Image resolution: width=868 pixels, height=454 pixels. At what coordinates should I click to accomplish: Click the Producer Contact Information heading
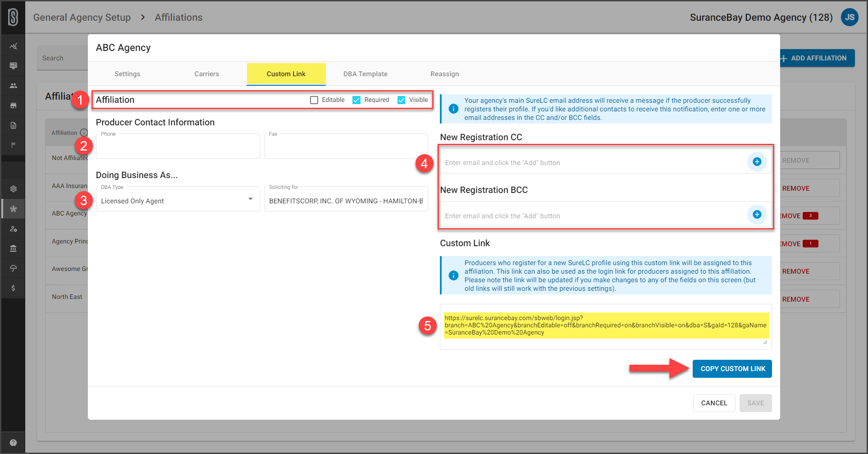coord(155,122)
